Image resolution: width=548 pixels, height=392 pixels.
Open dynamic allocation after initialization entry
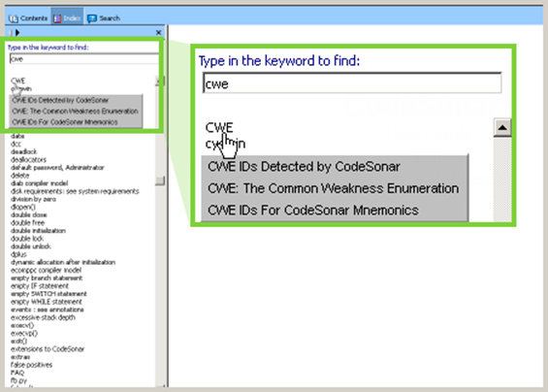[63, 262]
